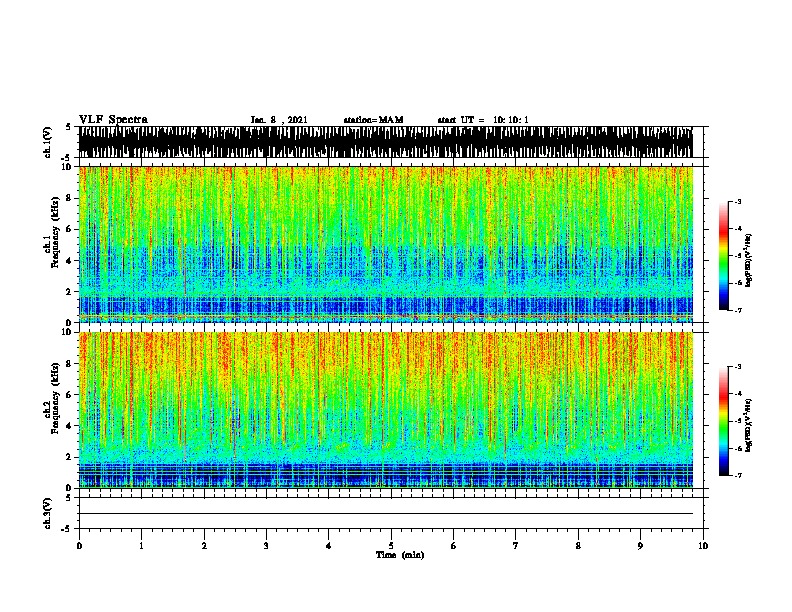Screen dimensions: 792x612
Task: Click ch.2 frequency axis tick "0"
Action: tap(70, 488)
